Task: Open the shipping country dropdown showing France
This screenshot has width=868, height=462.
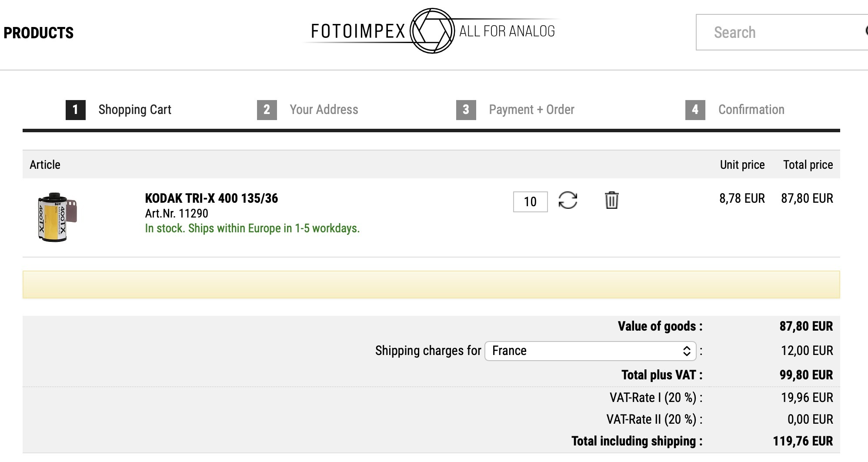Action: click(590, 351)
